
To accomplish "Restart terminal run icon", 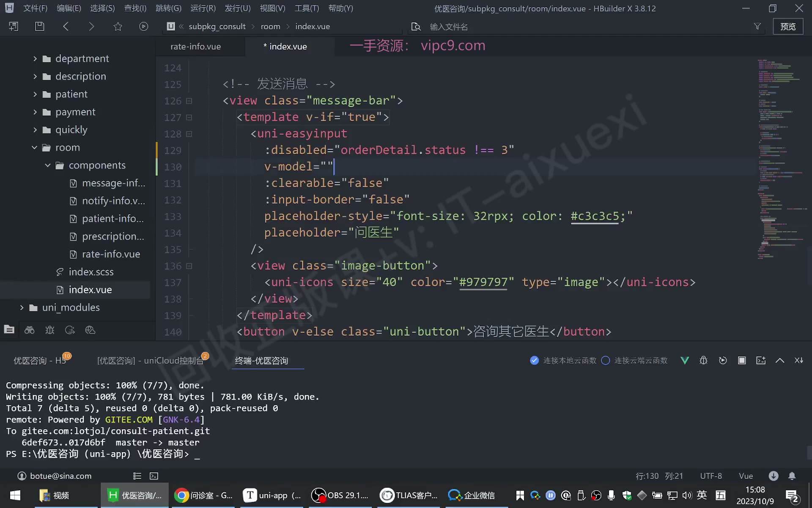I will 723,360.
